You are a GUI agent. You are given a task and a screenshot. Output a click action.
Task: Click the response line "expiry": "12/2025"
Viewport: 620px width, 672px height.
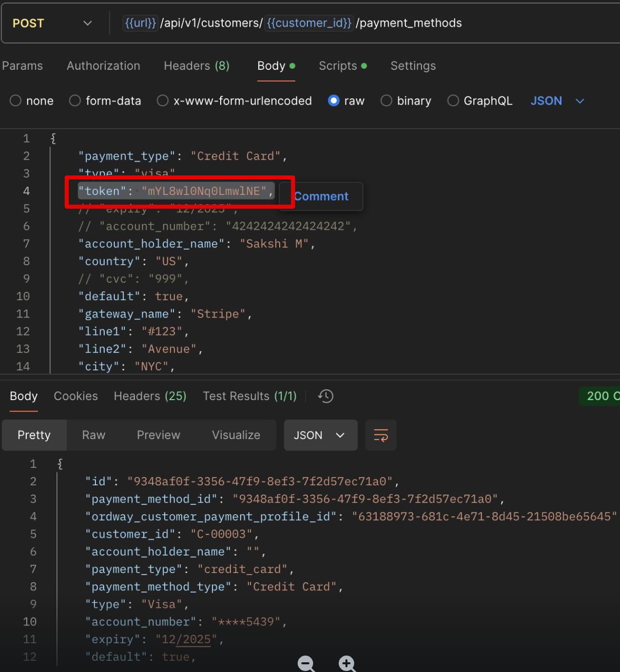click(155, 639)
